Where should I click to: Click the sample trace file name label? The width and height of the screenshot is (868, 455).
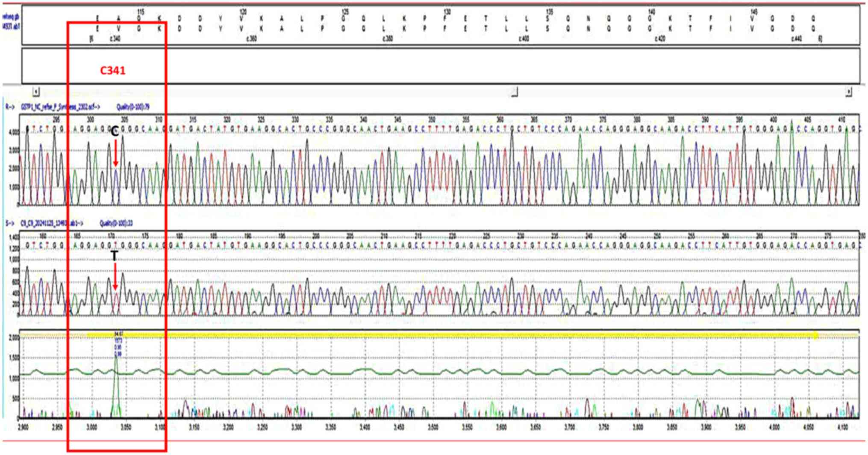(52, 223)
